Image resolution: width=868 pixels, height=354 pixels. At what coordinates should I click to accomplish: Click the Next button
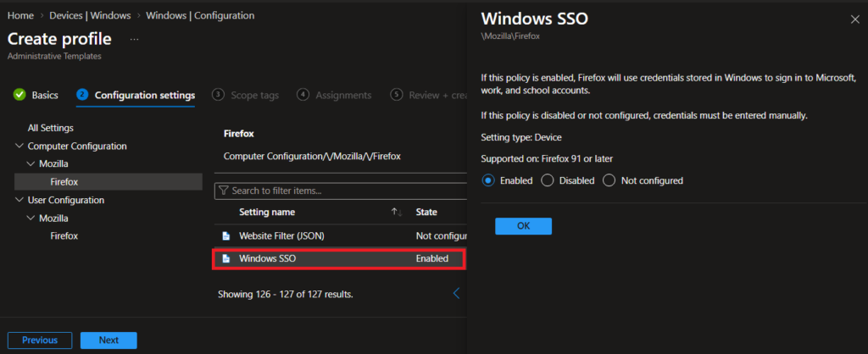tap(108, 340)
